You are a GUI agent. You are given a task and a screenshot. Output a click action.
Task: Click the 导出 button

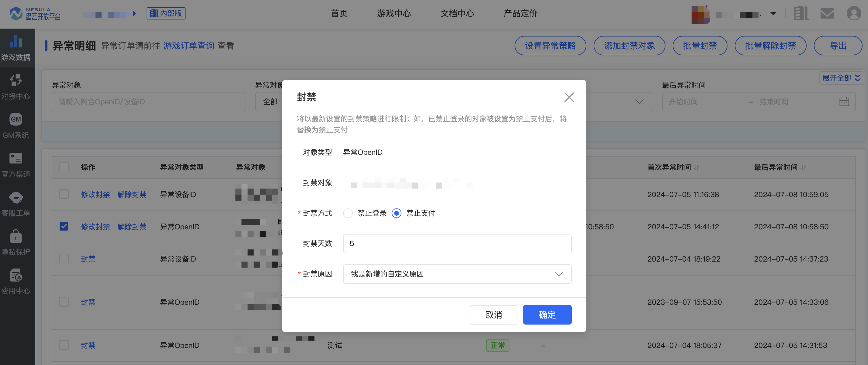pos(838,46)
